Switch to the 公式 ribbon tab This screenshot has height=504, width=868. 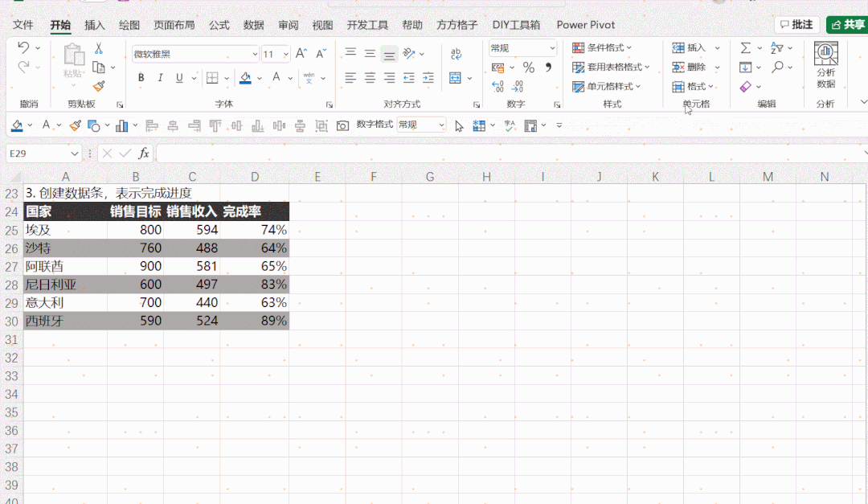pos(219,25)
